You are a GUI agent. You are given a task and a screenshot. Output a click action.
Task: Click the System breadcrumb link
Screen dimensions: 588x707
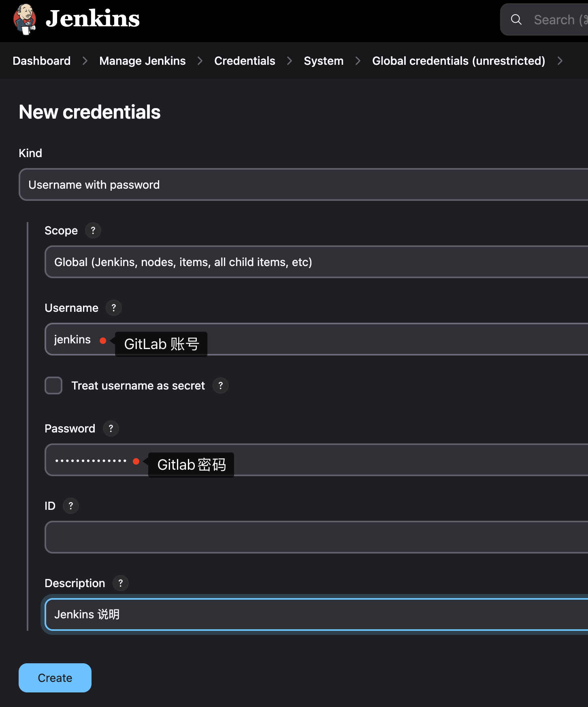coord(324,61)
